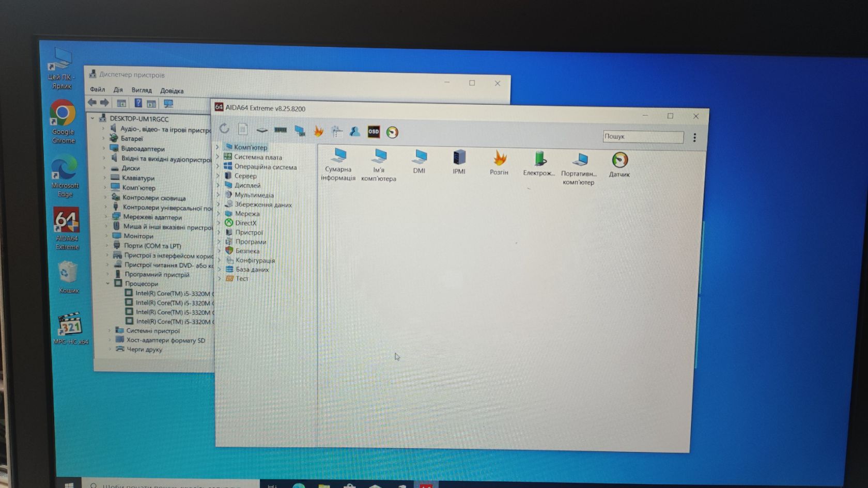Expand the Операційна система node chevron

tap(218, 166)
